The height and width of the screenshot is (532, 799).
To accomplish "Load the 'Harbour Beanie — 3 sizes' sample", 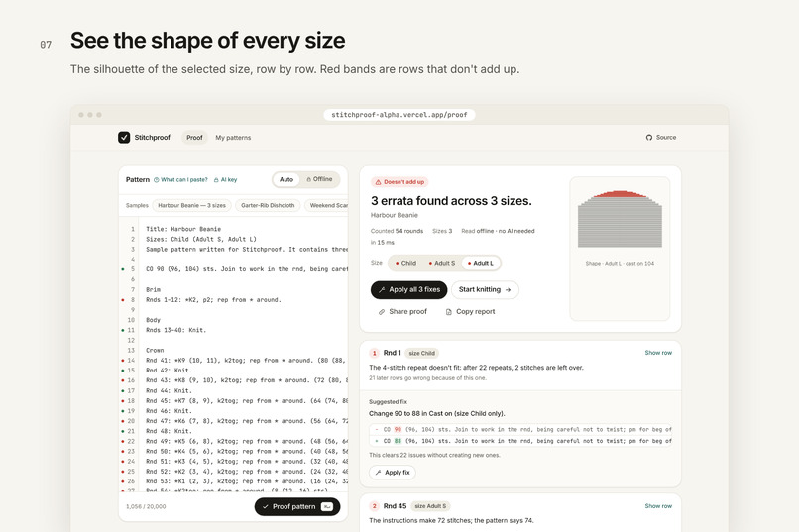I will (191, 206).
